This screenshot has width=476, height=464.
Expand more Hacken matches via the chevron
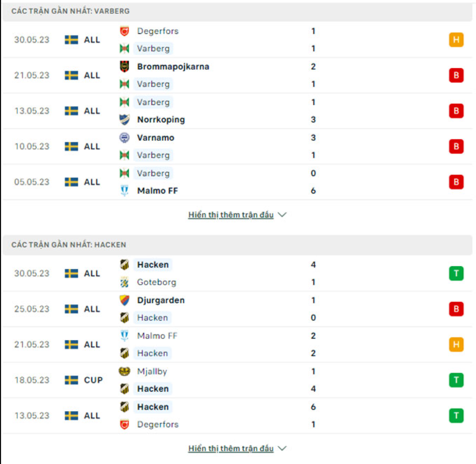click(282, 448)
